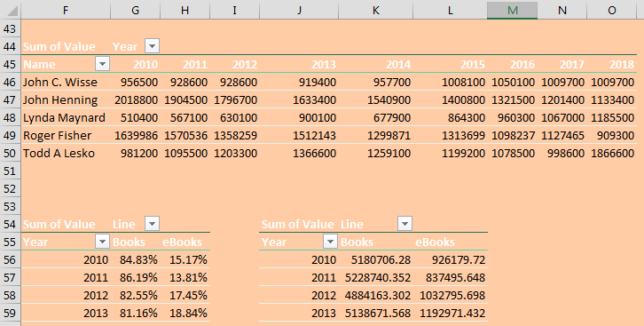Open the Year filter dropdown in cell F55

click(x=102, y=242)
